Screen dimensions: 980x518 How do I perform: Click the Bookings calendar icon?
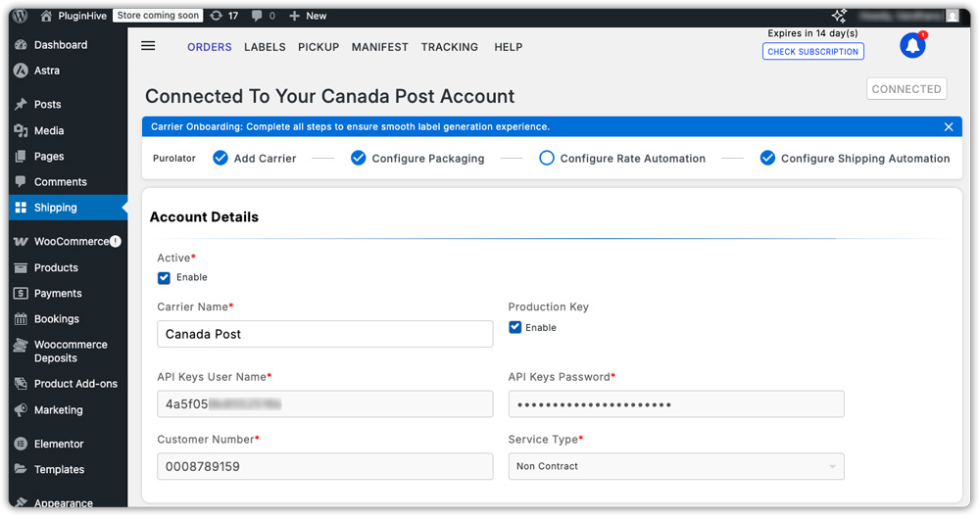tap(21, 319)
